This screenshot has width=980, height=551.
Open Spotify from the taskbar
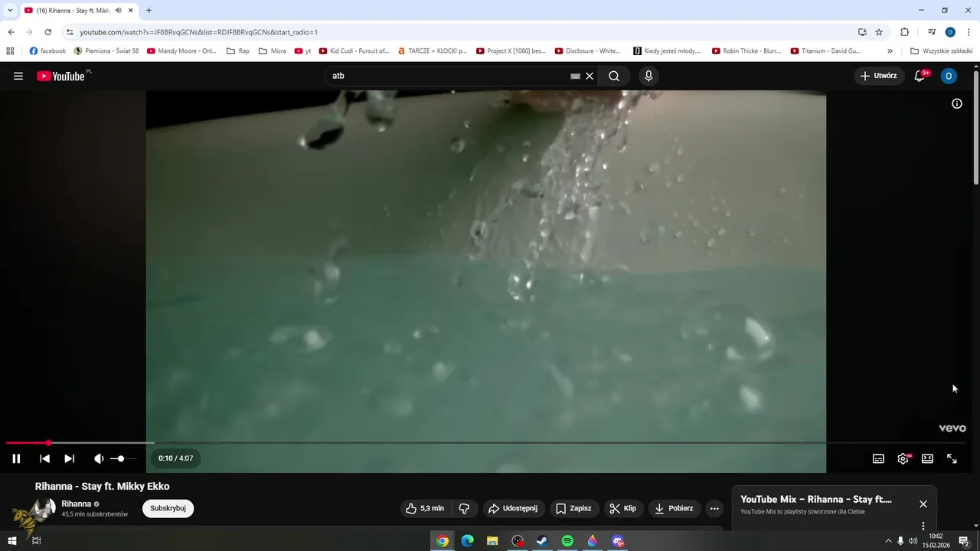(x=567, y=541)
